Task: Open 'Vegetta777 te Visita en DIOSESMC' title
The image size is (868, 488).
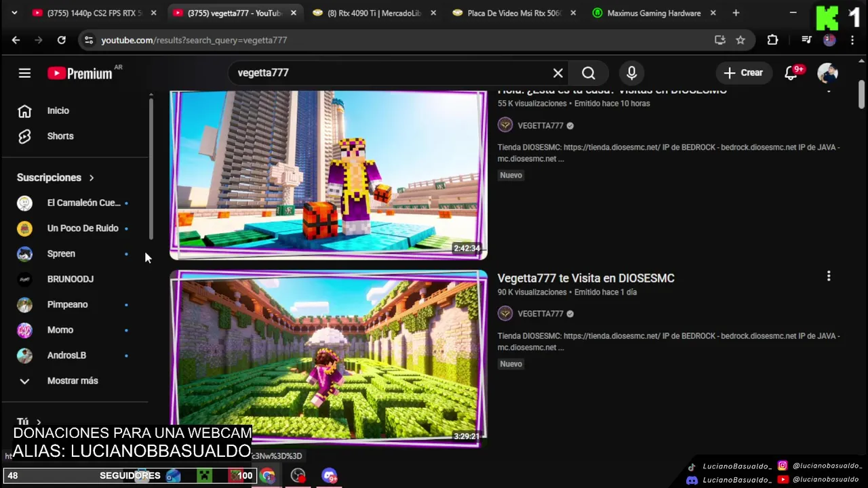Action: point(586,278)
